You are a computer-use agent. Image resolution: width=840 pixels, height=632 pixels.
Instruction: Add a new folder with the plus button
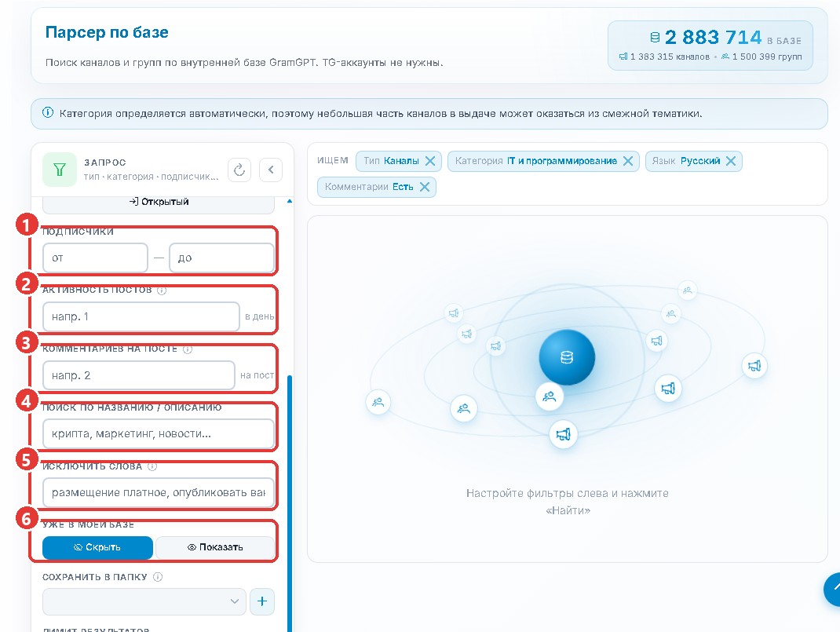click(x=262, y=601)
